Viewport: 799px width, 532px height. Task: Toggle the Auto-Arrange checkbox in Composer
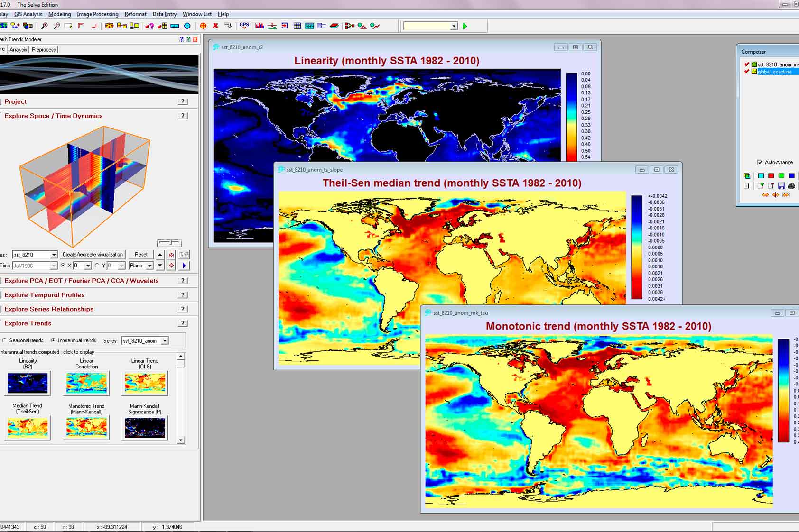click(x=760, y=162)
